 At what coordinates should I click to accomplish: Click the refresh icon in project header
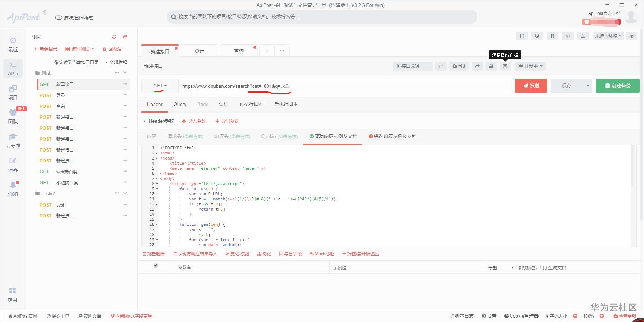[114, 37]
